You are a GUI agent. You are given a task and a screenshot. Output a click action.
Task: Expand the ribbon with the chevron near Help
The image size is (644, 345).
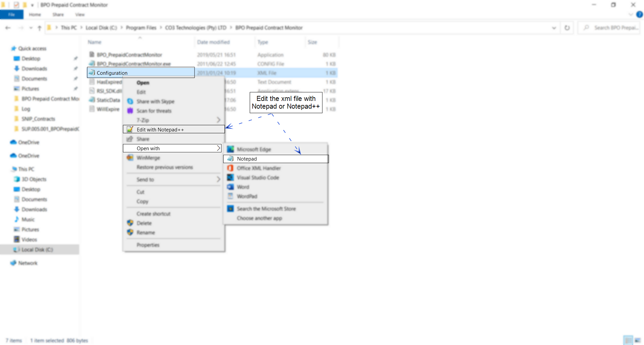click(x=631, y=14)
